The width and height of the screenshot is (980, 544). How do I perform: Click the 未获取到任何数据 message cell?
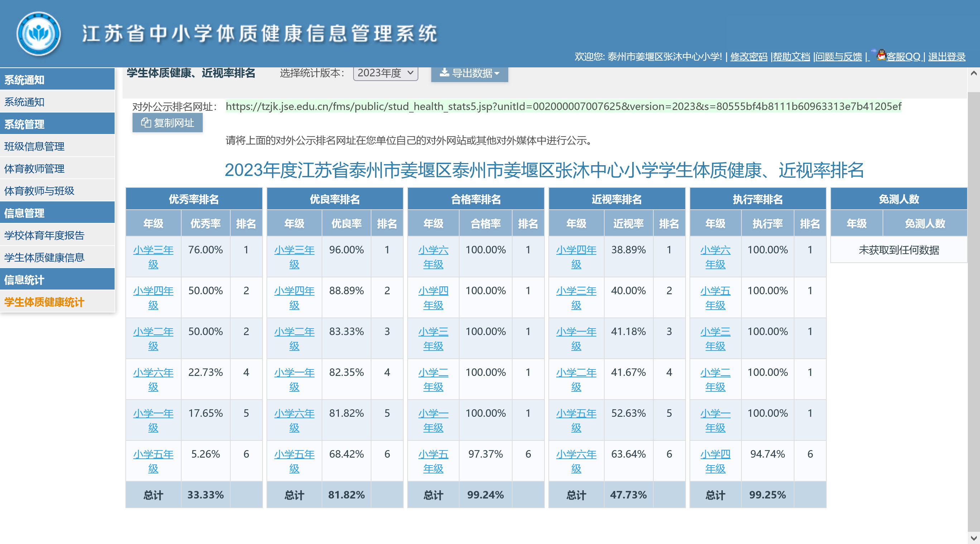coord(899,250)
